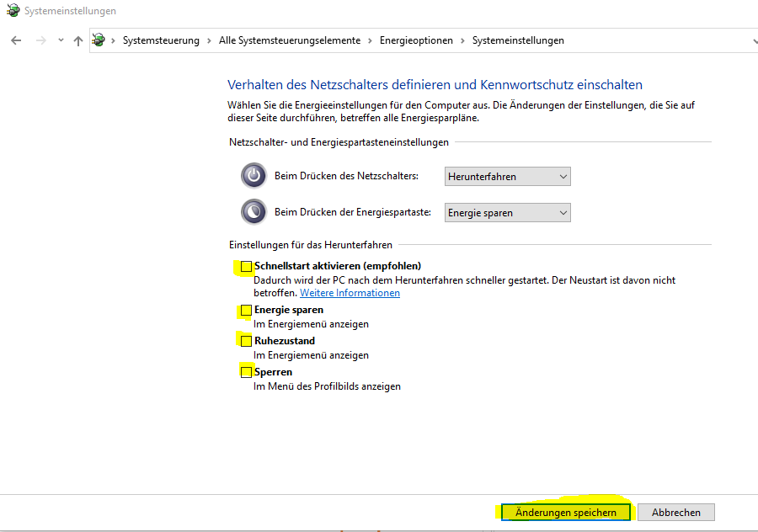Click 'Im Menü des Profilbilds anzeigen' text

pos(328,386)
